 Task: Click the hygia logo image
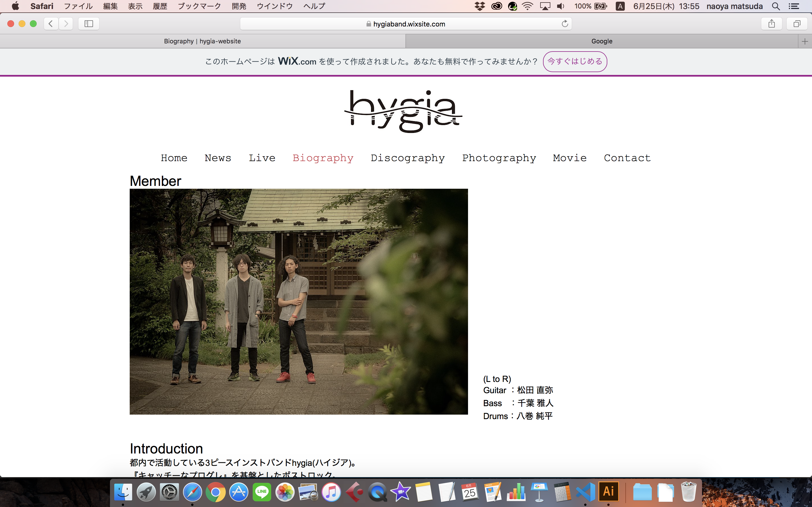403,111
